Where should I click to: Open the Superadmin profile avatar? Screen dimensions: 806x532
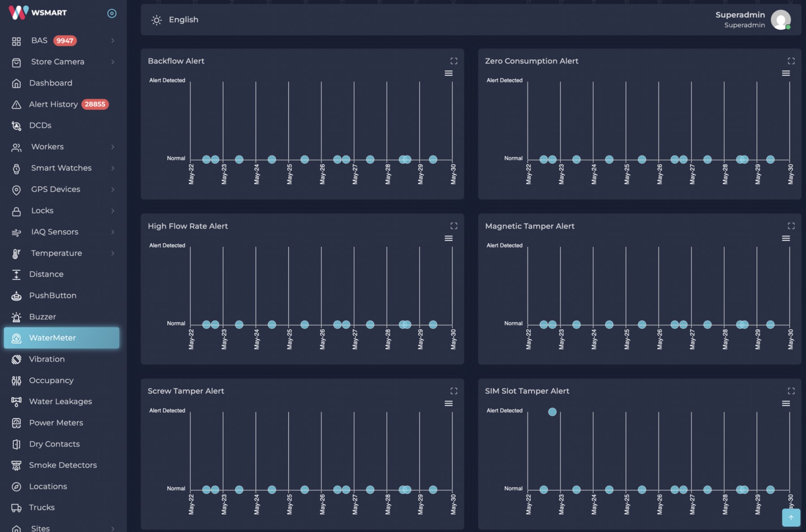780,20
